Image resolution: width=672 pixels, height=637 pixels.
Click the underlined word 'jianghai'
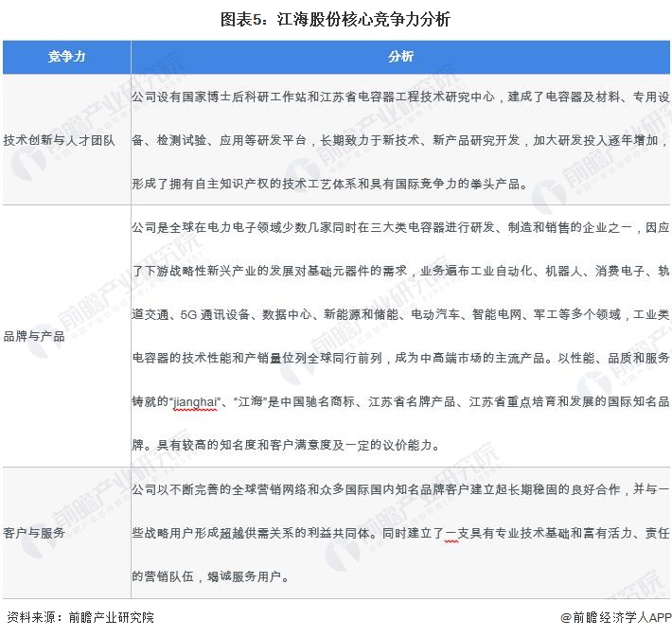195,402
